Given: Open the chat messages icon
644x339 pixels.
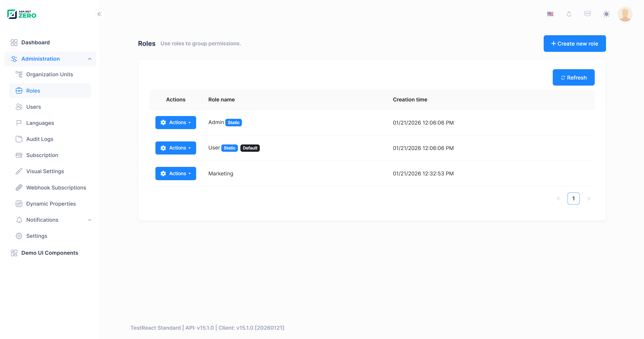Looking at the screenshot, I should pos(587,14).
